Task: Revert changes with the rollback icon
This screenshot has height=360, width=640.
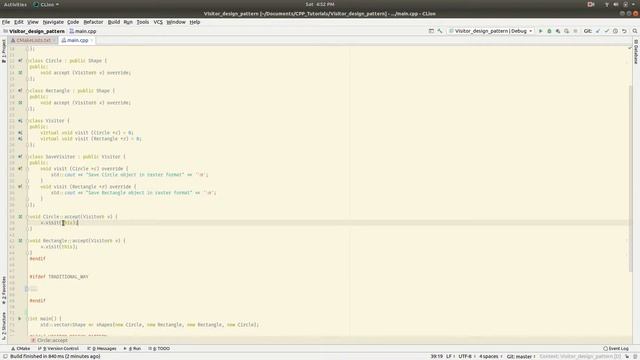Action: pos(624,31)
